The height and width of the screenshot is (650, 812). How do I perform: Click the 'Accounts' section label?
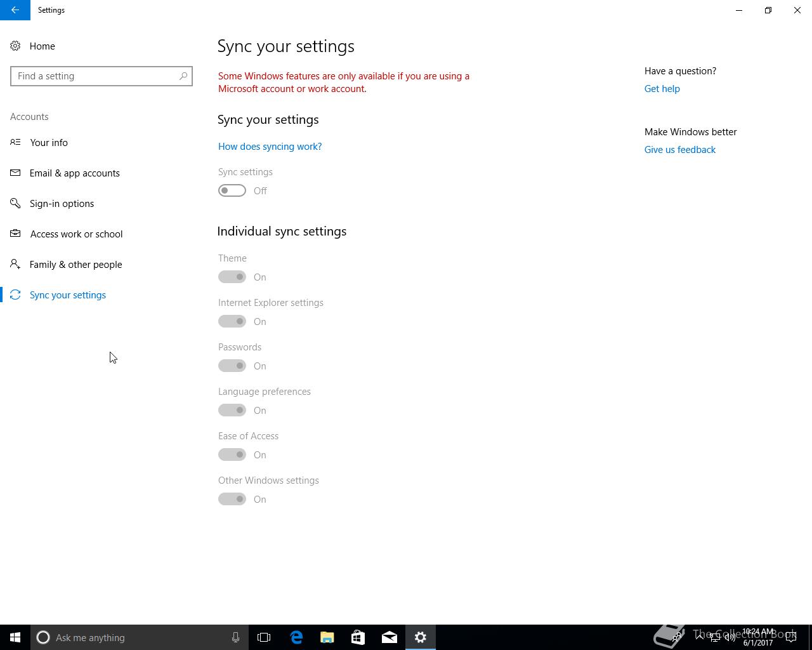[x=29, y=117]
